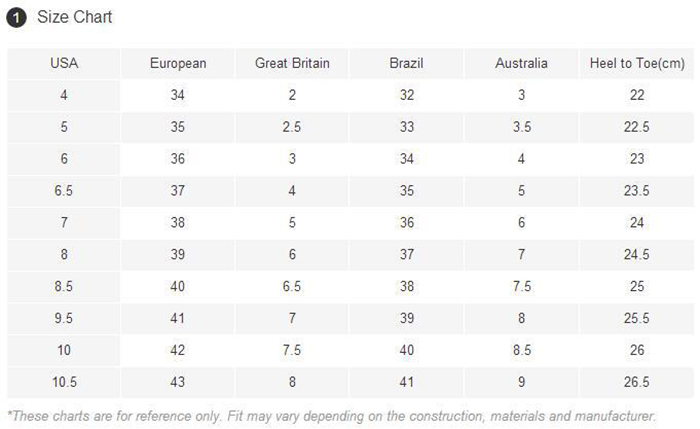Click European size 42 cell
This screenshot has height=429, width=700.
[x=178, y=350]
